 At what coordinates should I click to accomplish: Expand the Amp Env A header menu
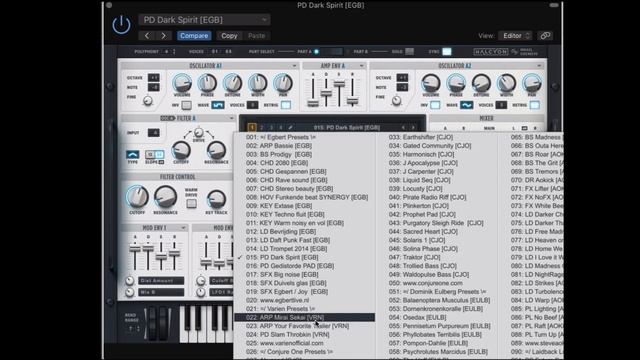click(x=361, y=66)
